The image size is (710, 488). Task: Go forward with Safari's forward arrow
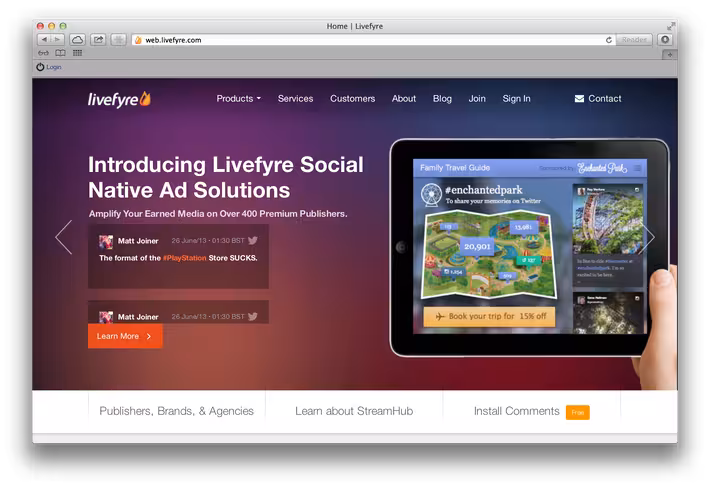[58, 40]
